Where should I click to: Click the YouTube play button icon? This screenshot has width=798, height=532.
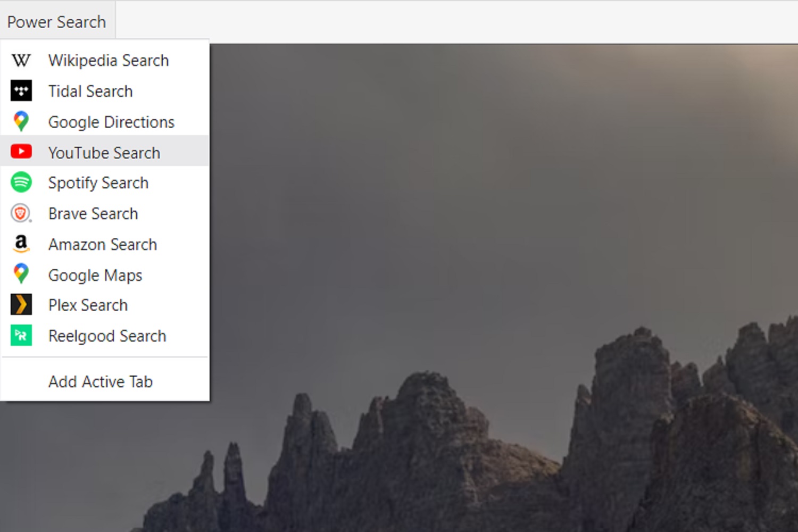click(x=21, y=152)
